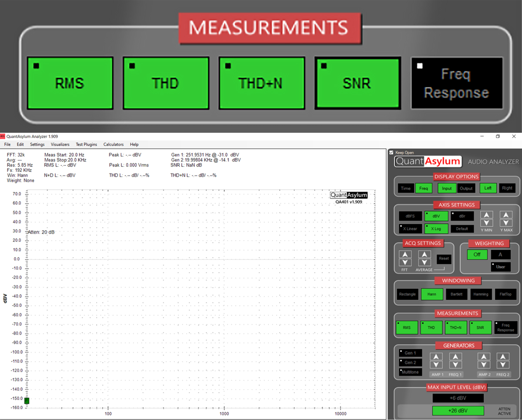Lower FREQ 1 generator frequency arrow

455,365
